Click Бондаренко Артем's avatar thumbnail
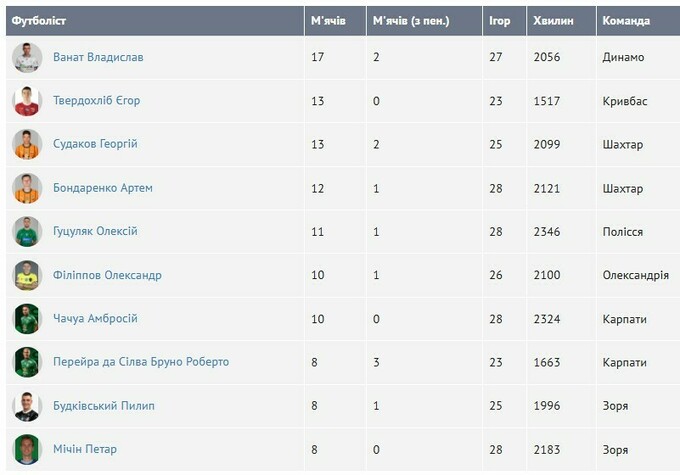680x475 pixels. tap(27, 188)
